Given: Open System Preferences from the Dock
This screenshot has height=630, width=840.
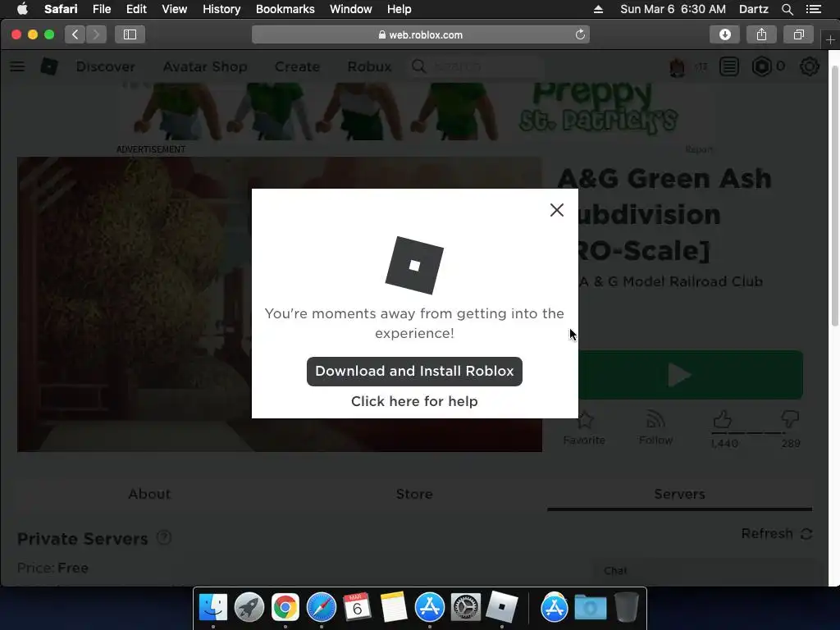Looking at the screenshot, I should [466, 608].
